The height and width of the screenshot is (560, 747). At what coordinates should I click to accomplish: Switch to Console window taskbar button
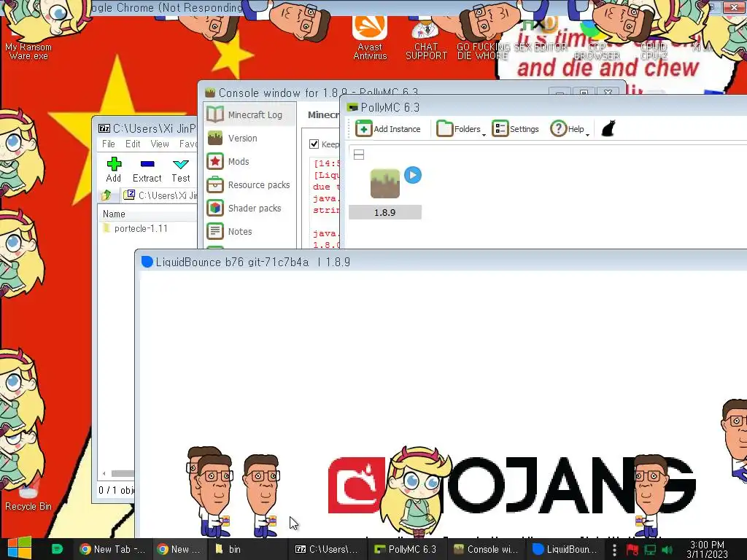(x=485, y=549)
